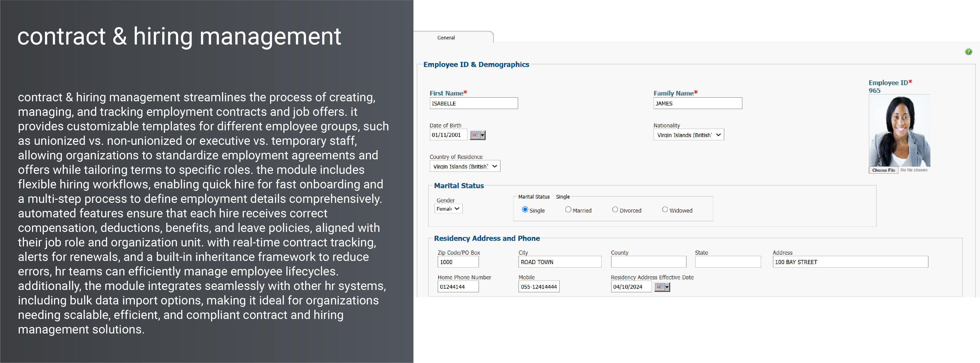
Task: Open the Date of Birth calendar picker
Action: [478, 135]
